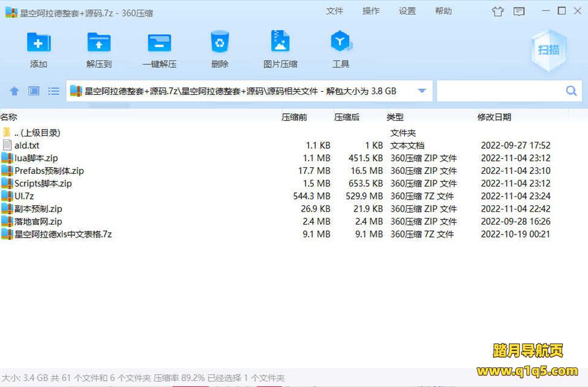
Task: Click the 添加 (Add) toolbar icon
Action: click(x=39, y=43)
